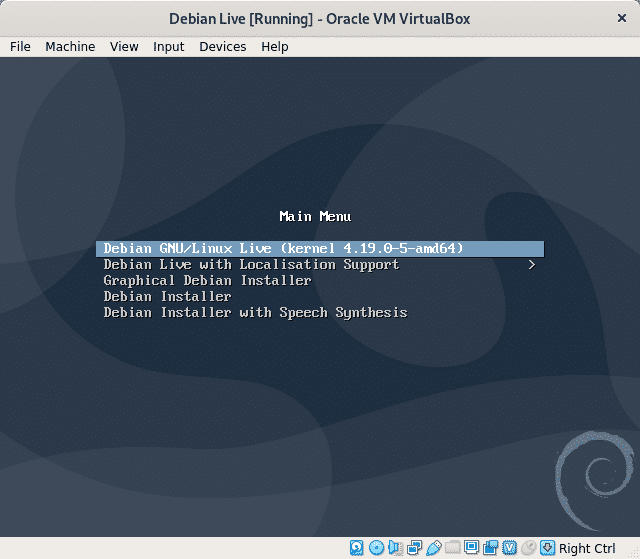Click the CPU virtualization V status icon
640x559 pixels.
(x=509, y=548)
